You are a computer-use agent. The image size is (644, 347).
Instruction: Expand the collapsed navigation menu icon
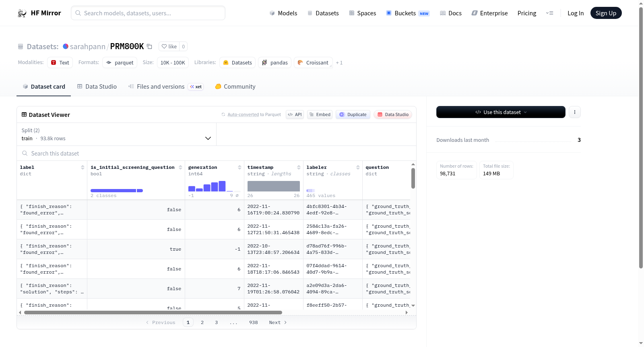click(x=549, y=13)
